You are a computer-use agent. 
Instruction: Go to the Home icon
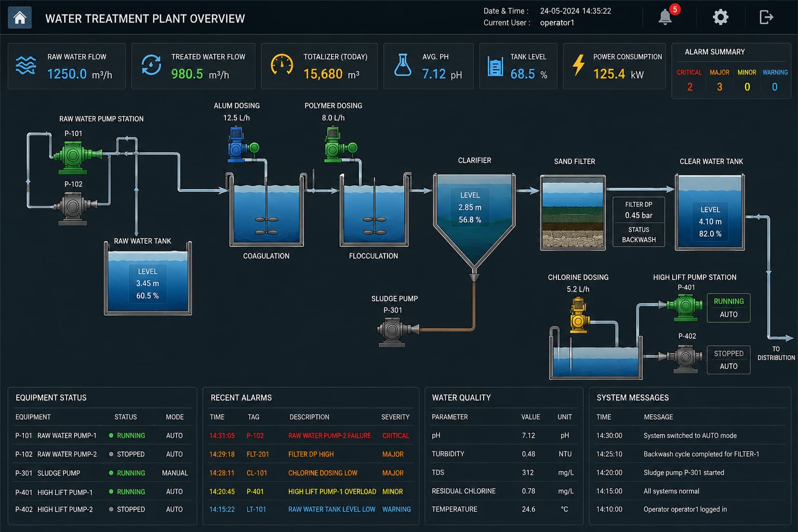point(20,18)
